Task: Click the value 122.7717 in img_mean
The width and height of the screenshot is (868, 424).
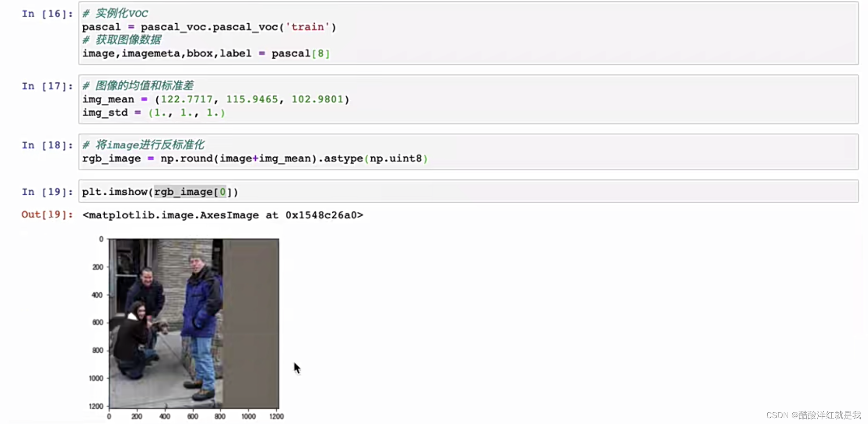Action: point(186,99)
